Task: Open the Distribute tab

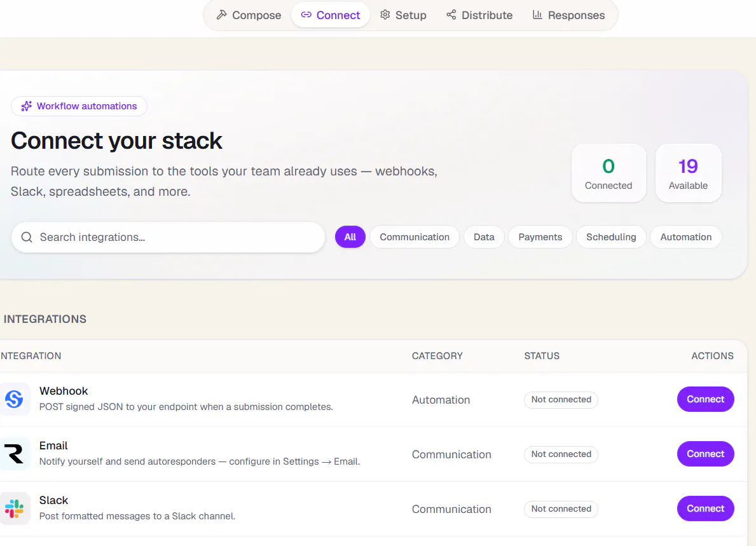Action: coord(479,15)
